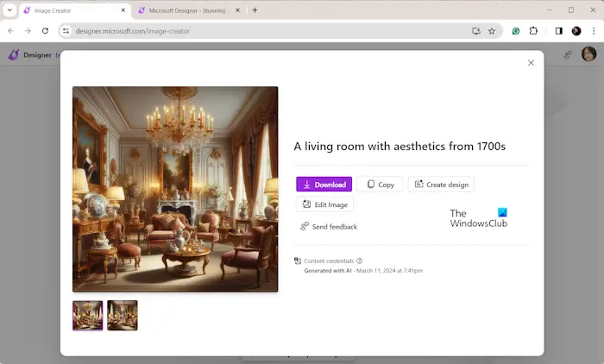The image size is (604, 364).
Task: Copy the generated image
Action: [x=381, y=185]
